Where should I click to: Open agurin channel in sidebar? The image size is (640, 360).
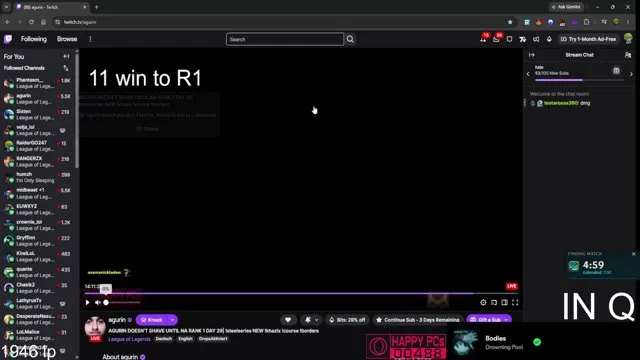pyautogui.click(x=38, y=98)
